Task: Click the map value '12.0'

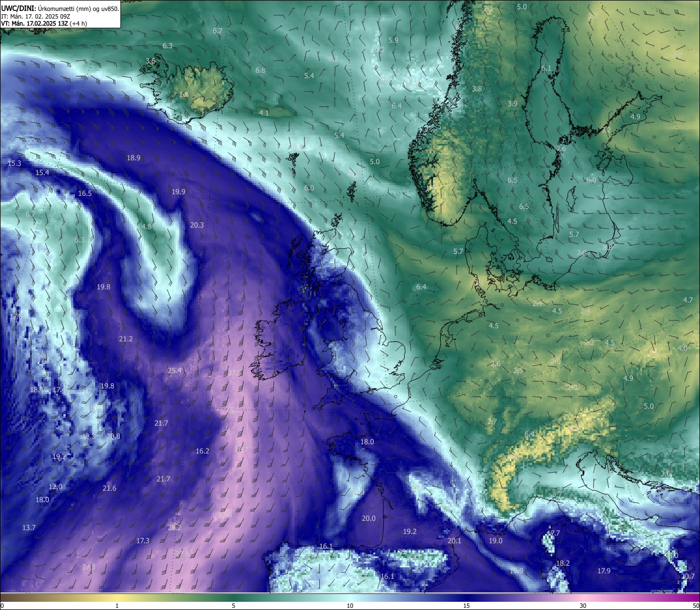Action: click(55, 486)
